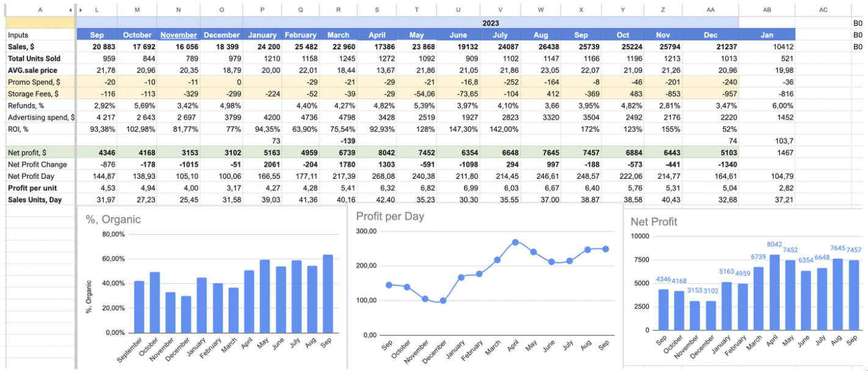Select column P header
868x371 pixels.
coord(262,10)
